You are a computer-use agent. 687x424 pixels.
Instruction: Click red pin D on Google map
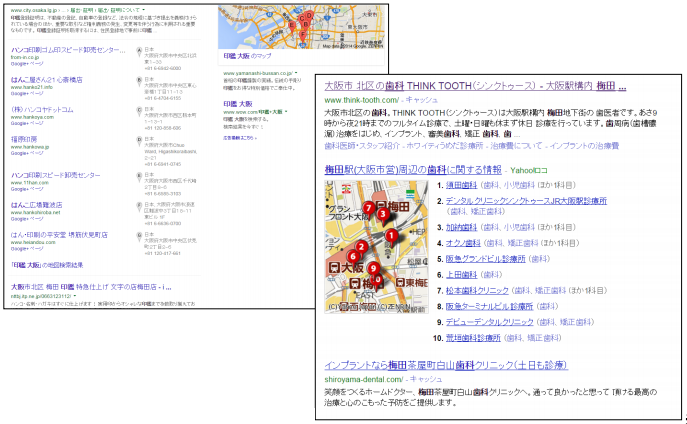click(309, 18)
